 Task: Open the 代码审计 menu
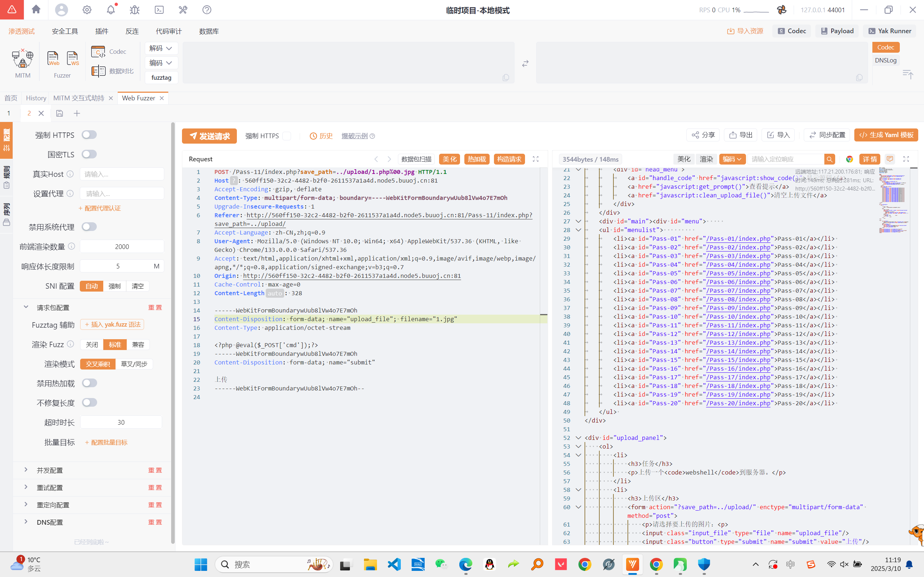[169, 31]
